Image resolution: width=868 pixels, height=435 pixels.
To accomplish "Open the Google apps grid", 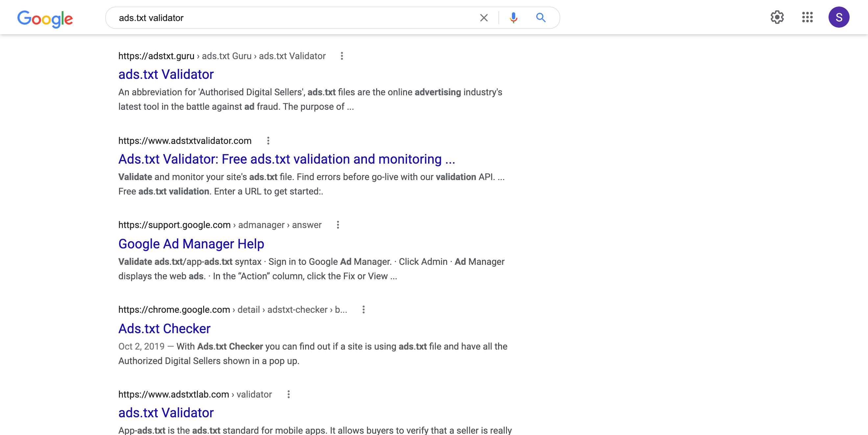I will point(808,17).
